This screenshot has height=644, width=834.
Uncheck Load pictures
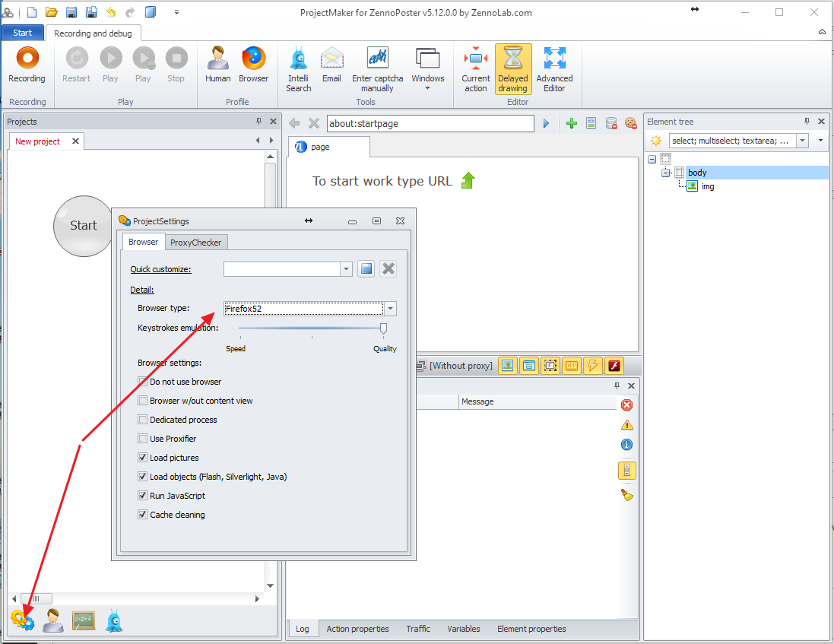click(x=142, y=458)
